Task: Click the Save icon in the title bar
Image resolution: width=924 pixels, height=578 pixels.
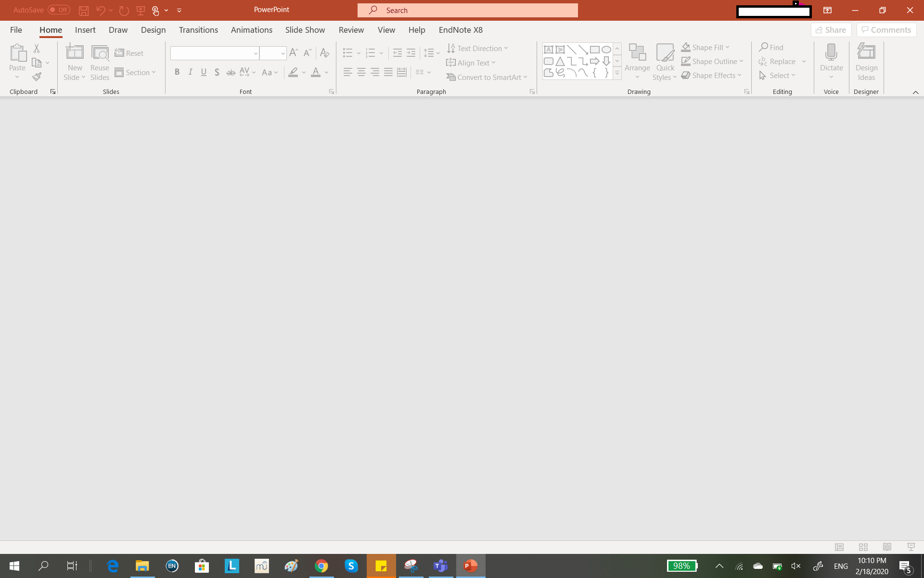Action: pos(84,10)
